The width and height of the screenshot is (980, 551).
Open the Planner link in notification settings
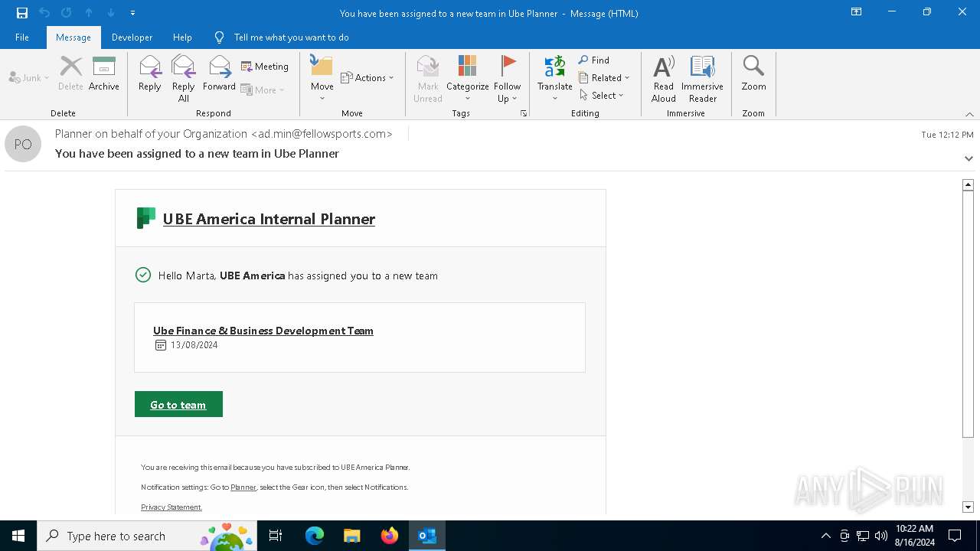pyautogui.click(x=243, y=487)
